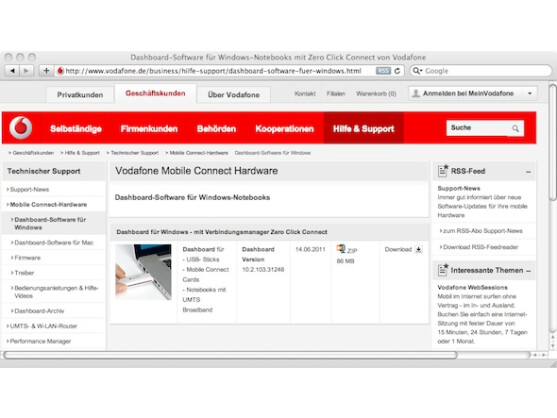Viewport: 557px width, 418px height.
Task: Click the Google search field
Action: pyautogui.click(x=481, y=71)
